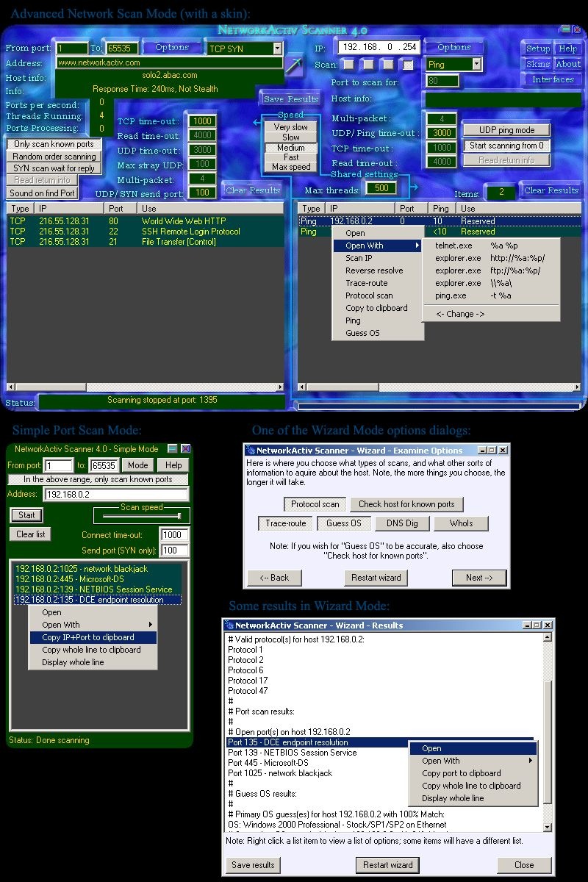Click 'Next -->' in the wizard
The height and width of the screenshot is (882, 588).
[479, 577]
